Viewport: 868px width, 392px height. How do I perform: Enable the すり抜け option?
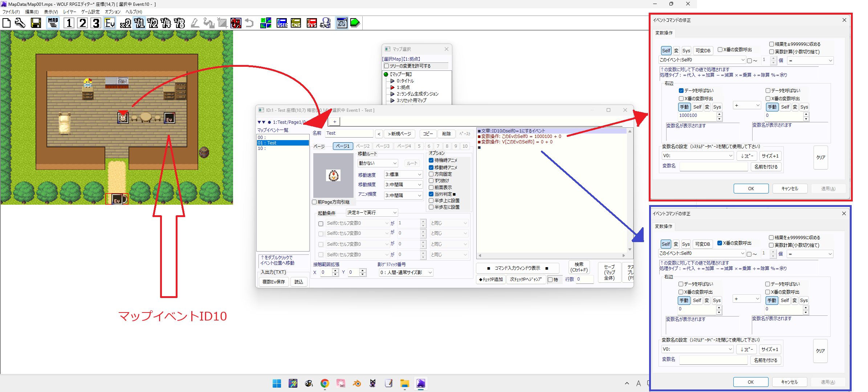tap(431, 181)
